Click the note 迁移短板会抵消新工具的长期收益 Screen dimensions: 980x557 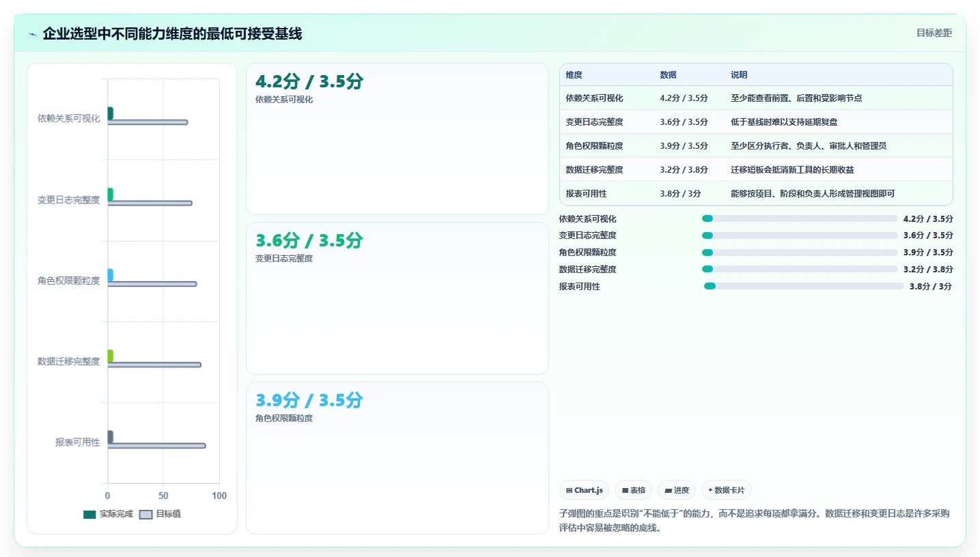[x=792, y=169]
